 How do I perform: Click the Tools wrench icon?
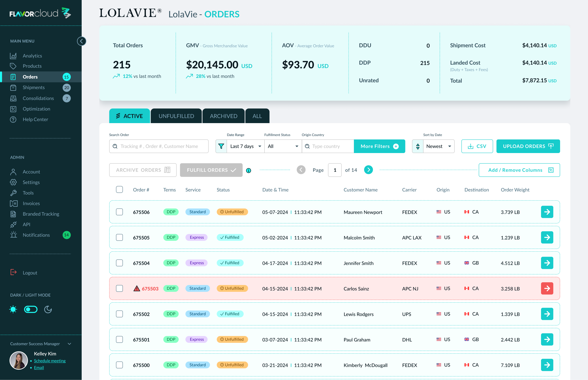13,193
